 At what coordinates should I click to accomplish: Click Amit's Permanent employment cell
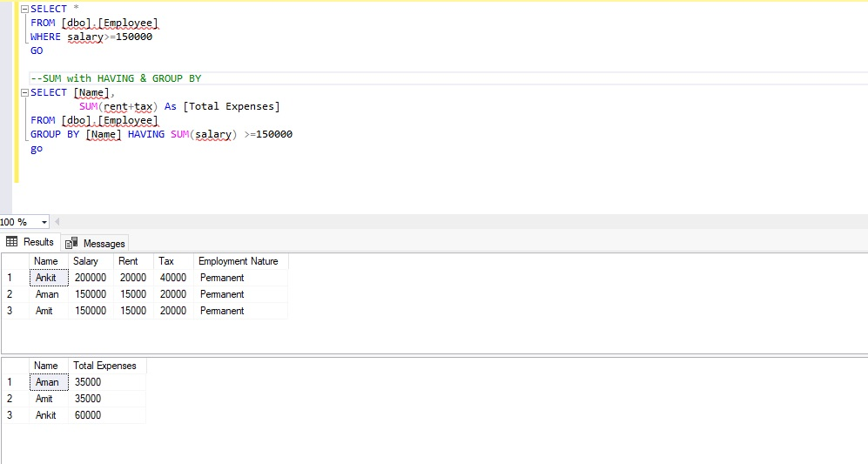point(241,311)
